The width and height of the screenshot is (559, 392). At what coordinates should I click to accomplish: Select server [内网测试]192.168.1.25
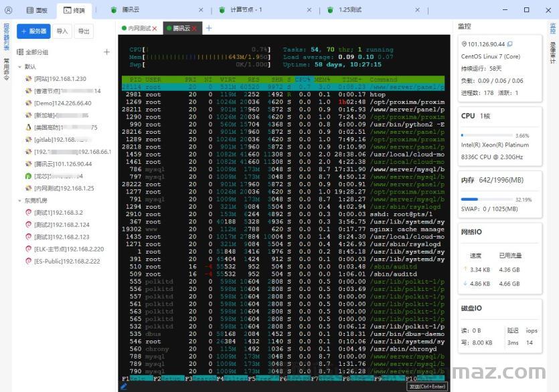click(64, 188)
